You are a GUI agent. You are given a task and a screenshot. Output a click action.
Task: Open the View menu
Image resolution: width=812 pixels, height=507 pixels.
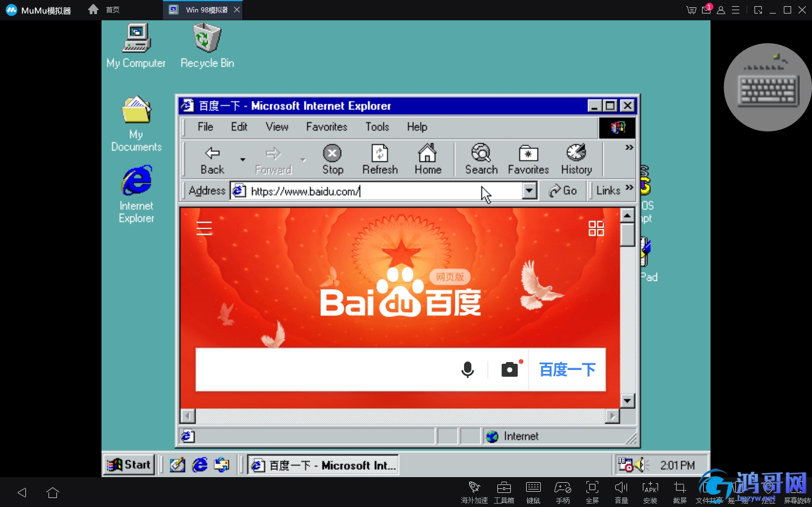tap(277, 127)
